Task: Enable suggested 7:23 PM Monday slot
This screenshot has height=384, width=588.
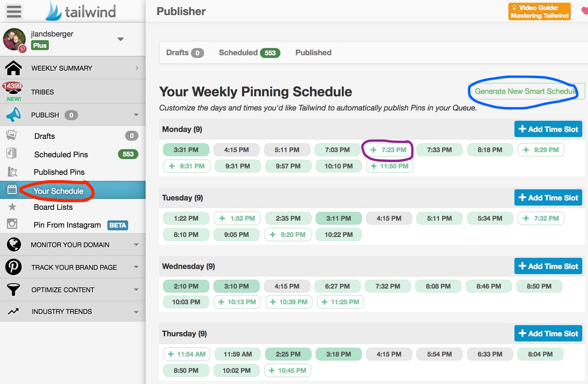Action: [x=388, y=150]
